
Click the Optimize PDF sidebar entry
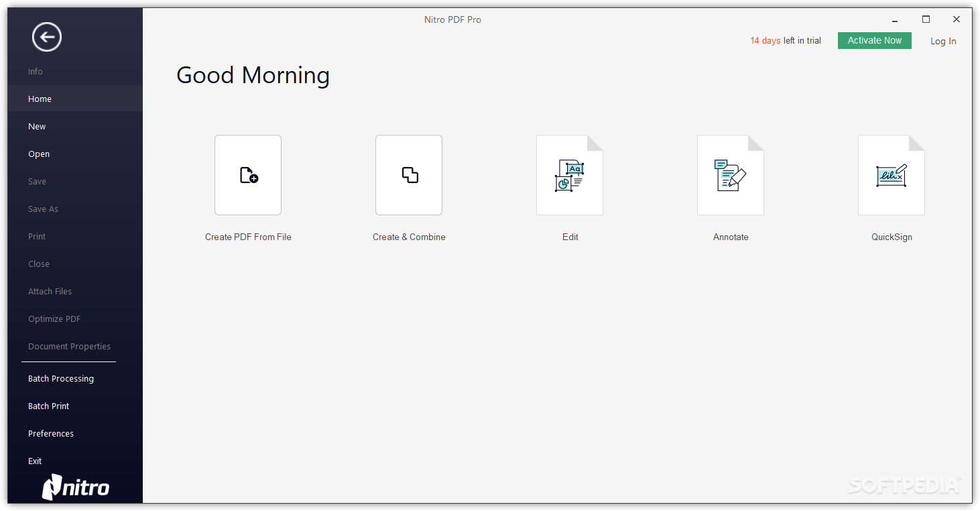point(75,319)
